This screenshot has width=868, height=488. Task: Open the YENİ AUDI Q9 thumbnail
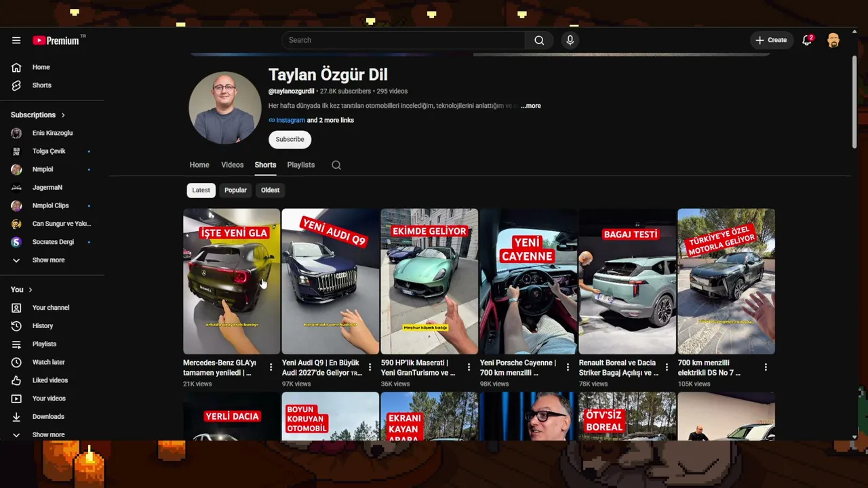[x=330, y=281]
